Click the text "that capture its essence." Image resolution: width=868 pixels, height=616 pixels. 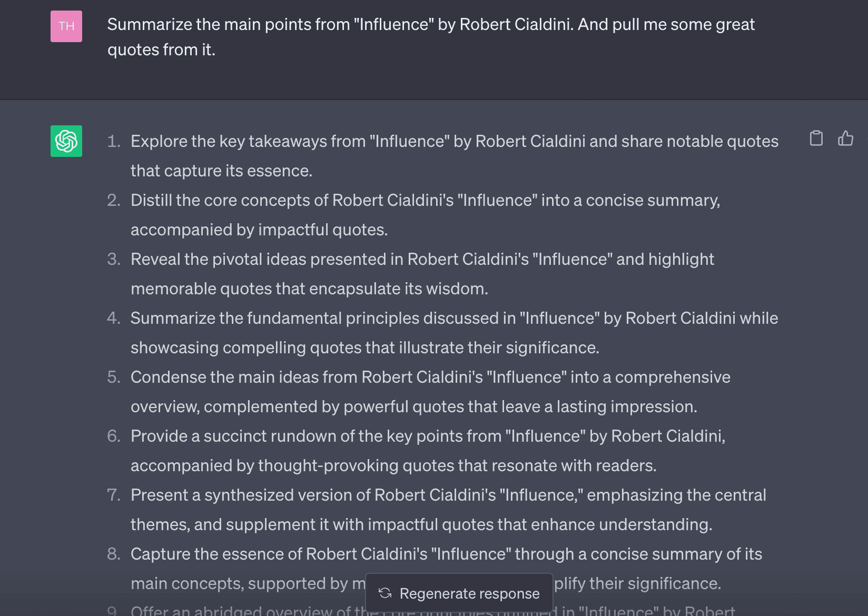pyautogui.click(x=221, y=171)
